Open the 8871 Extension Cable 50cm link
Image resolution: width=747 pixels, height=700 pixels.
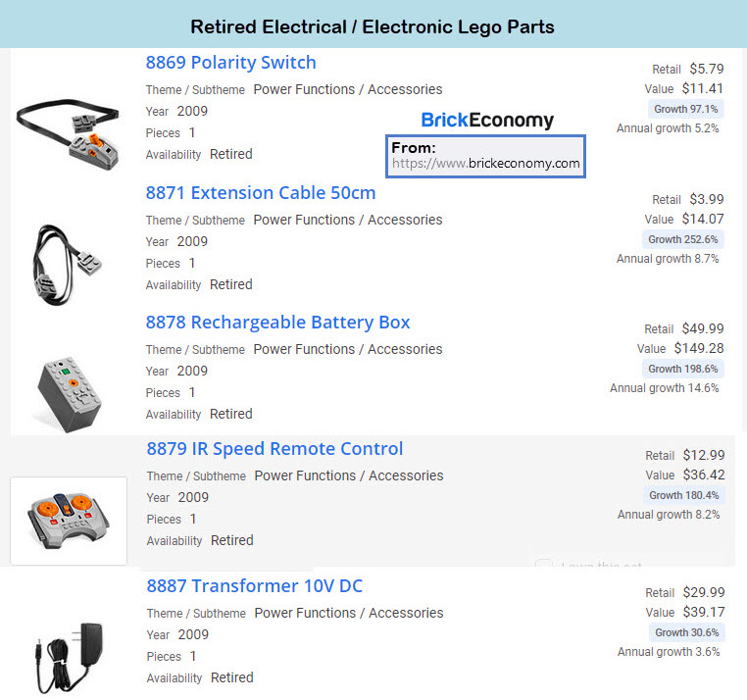[x=261, y=193]
